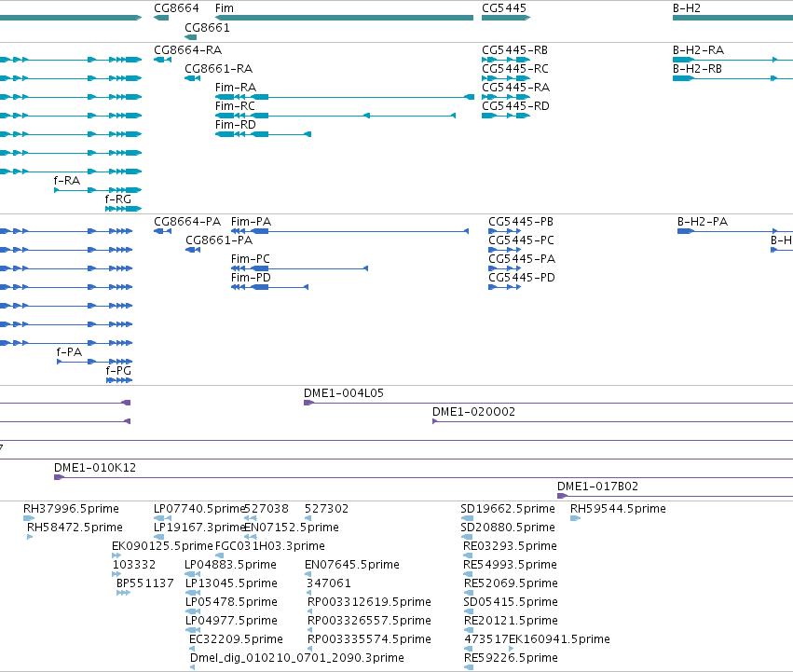Click the CG5445-RB transcript label
Screen dimensions: 793x672
(x=514, y=50)
